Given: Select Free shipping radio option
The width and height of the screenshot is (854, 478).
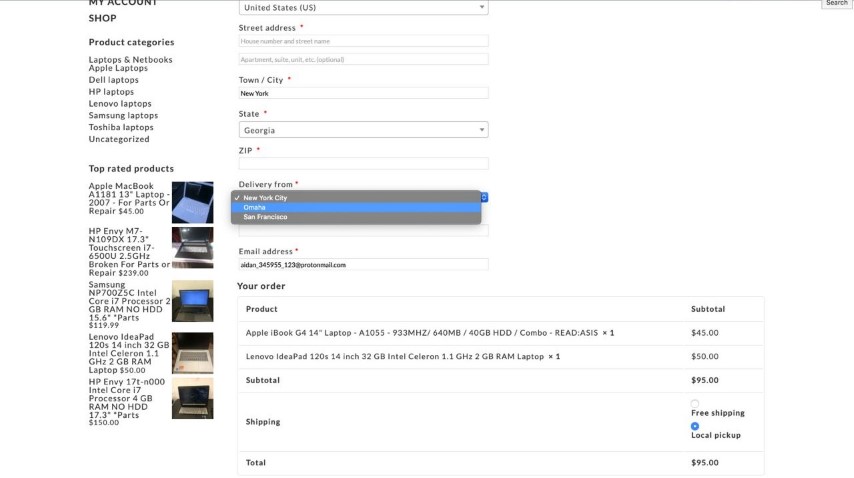Looking at the screenshot, I should click(694, 404).
